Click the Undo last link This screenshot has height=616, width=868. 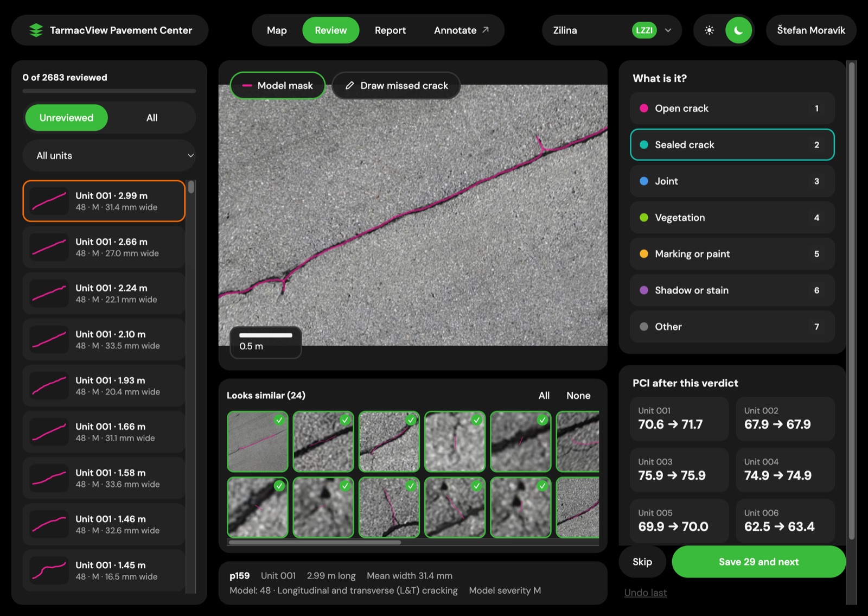tap(645, 593)
